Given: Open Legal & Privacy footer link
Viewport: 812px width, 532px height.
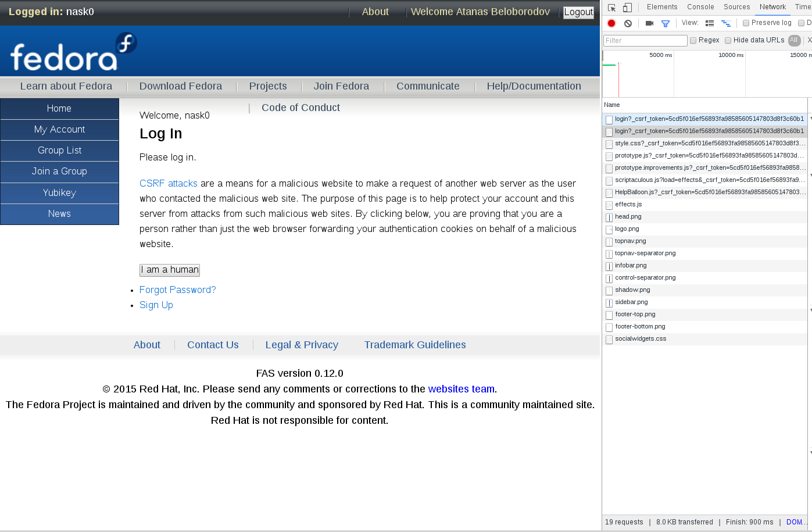Looking at the screenshot, I should click(x=302, y=345).
